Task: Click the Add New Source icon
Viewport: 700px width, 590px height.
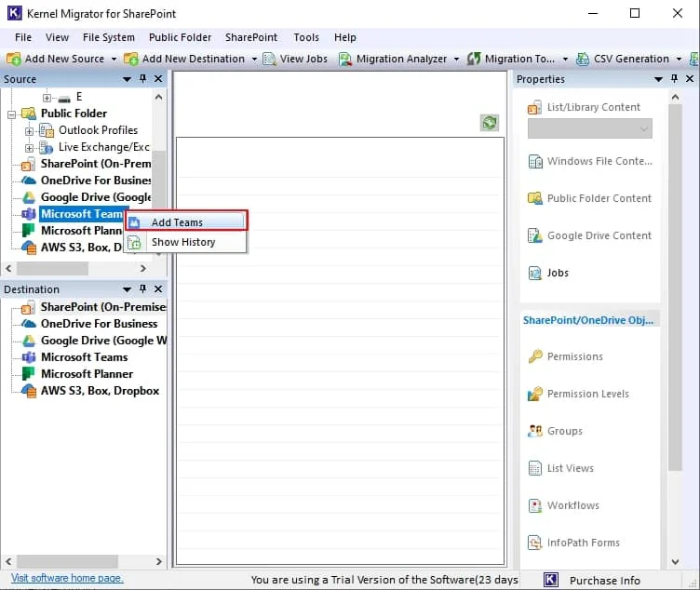Action: point(14,59)
